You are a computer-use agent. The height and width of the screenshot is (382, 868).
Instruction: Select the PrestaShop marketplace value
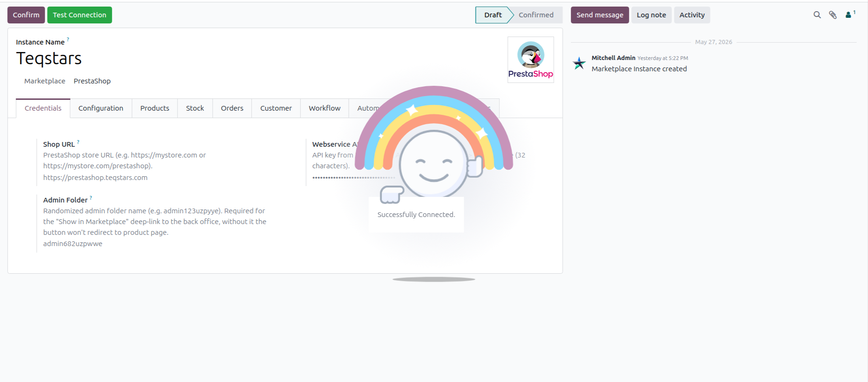click(x=92, y=81)
